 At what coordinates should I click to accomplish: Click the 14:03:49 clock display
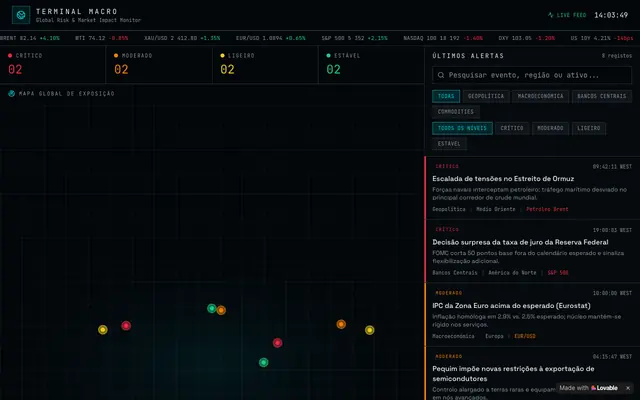611,15
